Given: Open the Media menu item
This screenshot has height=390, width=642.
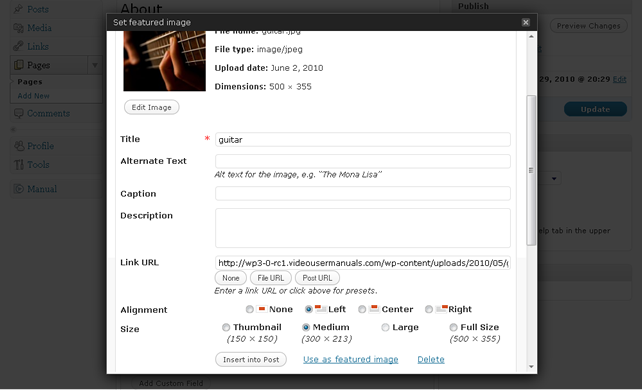Looking at the screenshot, I should click(x=39, y=28).
